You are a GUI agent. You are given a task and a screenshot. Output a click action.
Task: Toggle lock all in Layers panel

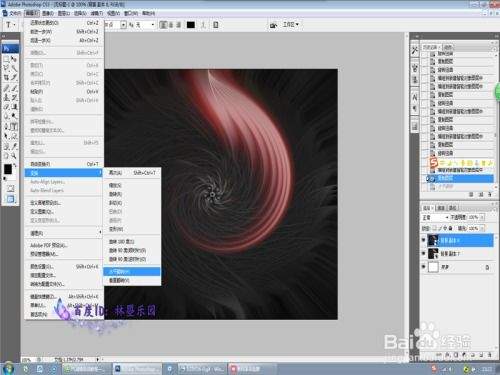click(450, 228)
